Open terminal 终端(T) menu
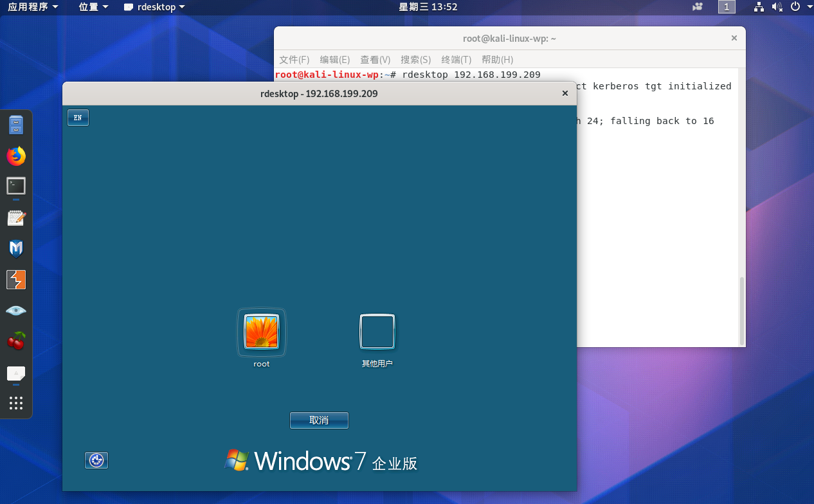The height and width of the screenshot is (504, 814). click(x=457, y=60)
